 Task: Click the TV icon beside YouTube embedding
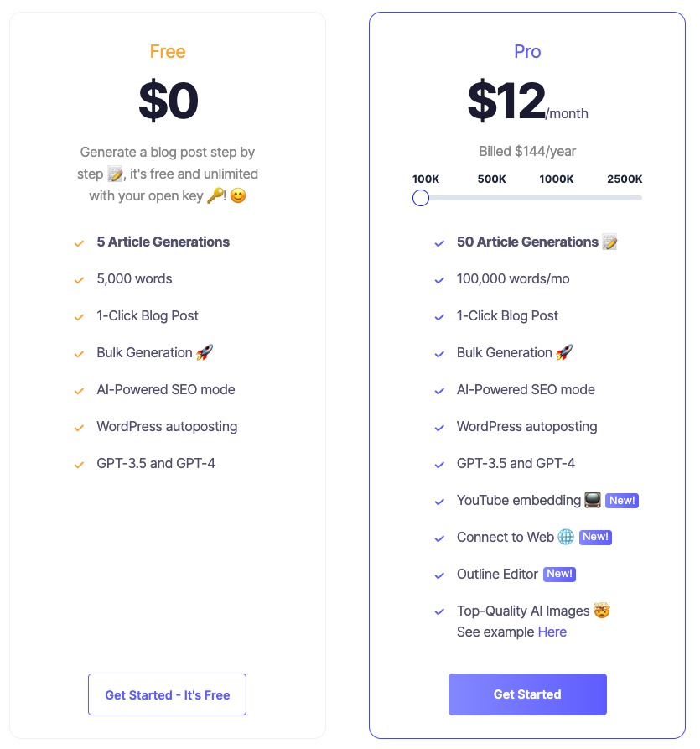(593, 500)
